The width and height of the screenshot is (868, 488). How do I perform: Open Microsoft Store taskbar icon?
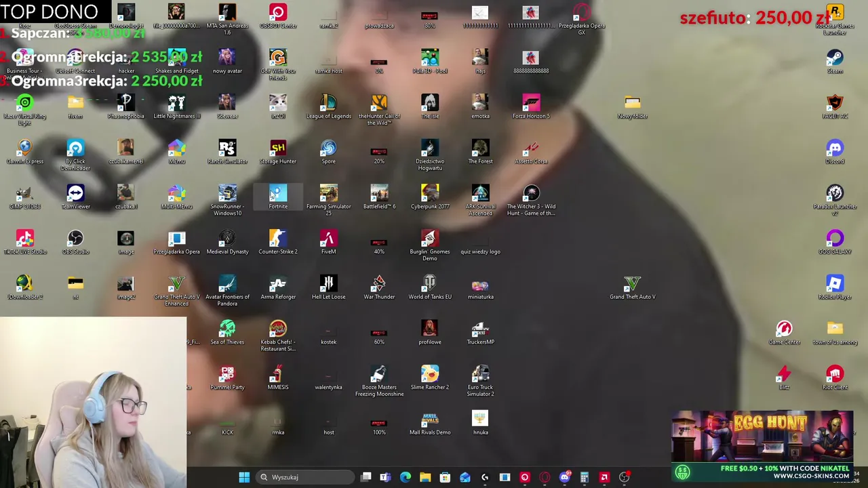445,477
